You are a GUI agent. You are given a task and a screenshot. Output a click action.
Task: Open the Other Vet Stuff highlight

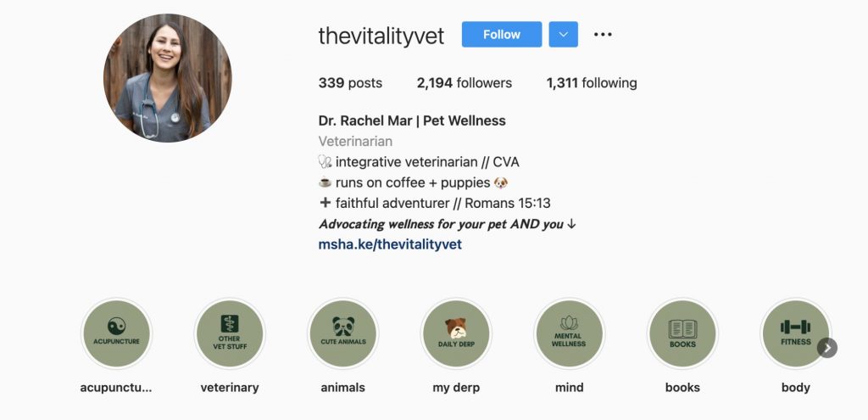click(230, 333)
